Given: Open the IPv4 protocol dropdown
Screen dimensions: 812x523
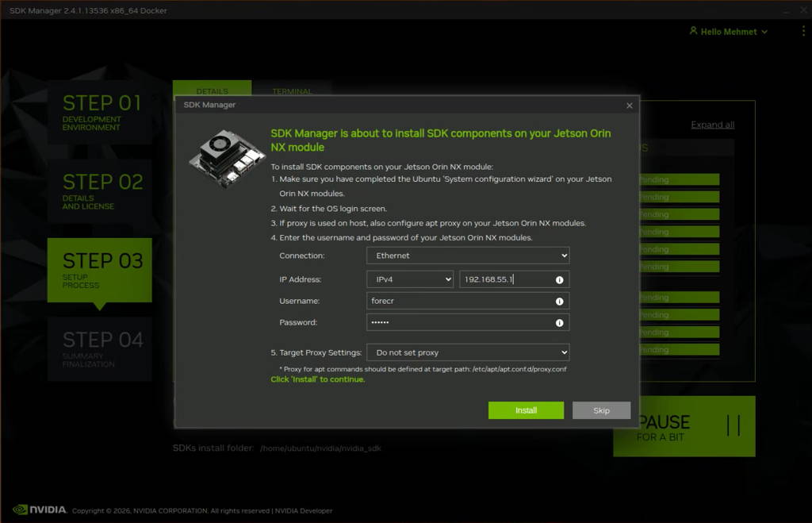Looking at the screenshot, I should tap(410, 279).
